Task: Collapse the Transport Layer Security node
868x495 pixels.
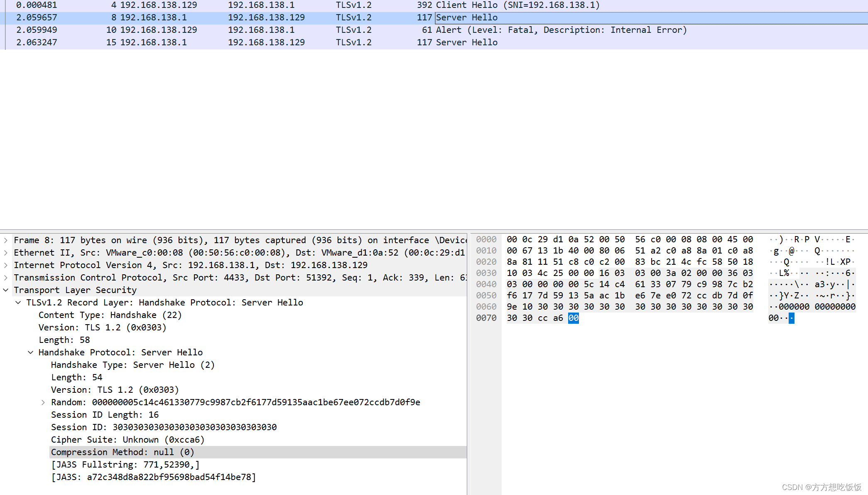Action: [x=6, y=290]
